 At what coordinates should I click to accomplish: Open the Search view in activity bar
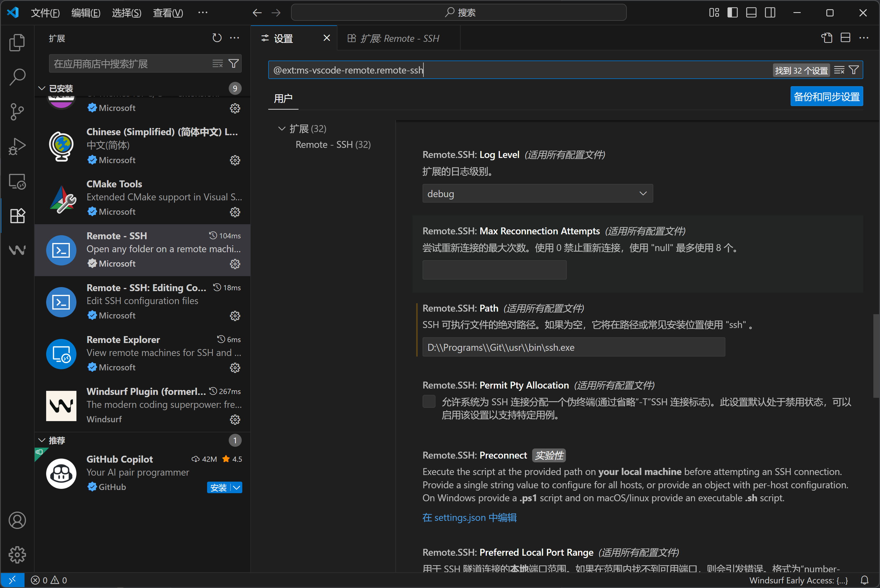[x=17, y=77]
